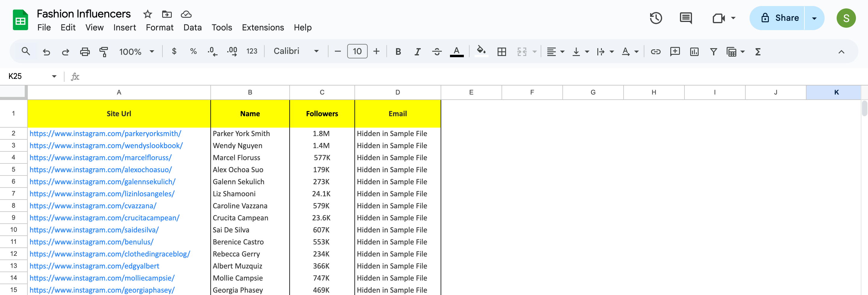
Task: Open the borders menu
Action: [502, 51]
